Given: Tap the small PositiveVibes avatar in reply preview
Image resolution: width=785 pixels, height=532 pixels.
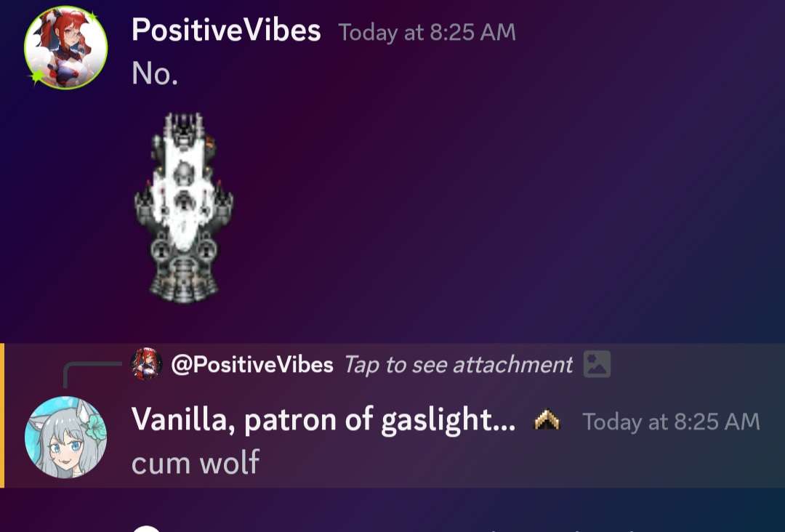Looking at the screenshot, I should click(x=146, y=364).
